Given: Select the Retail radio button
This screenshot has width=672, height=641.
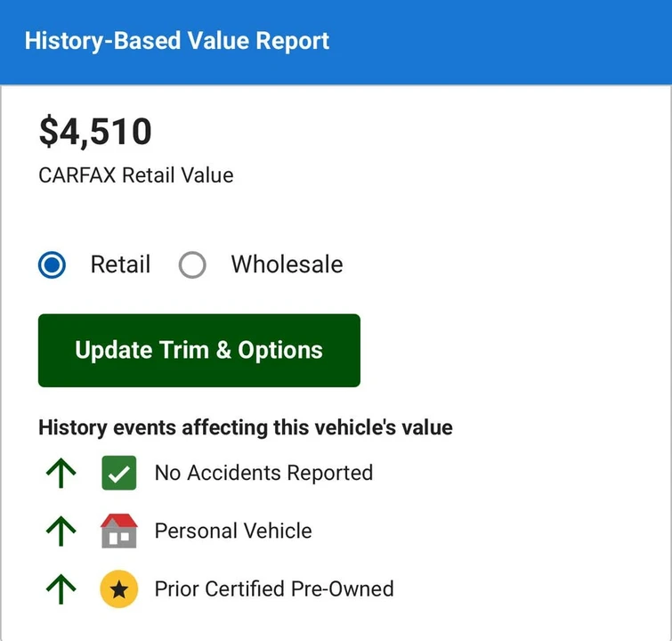Looking at the screenshot, I should coord(52,264).
